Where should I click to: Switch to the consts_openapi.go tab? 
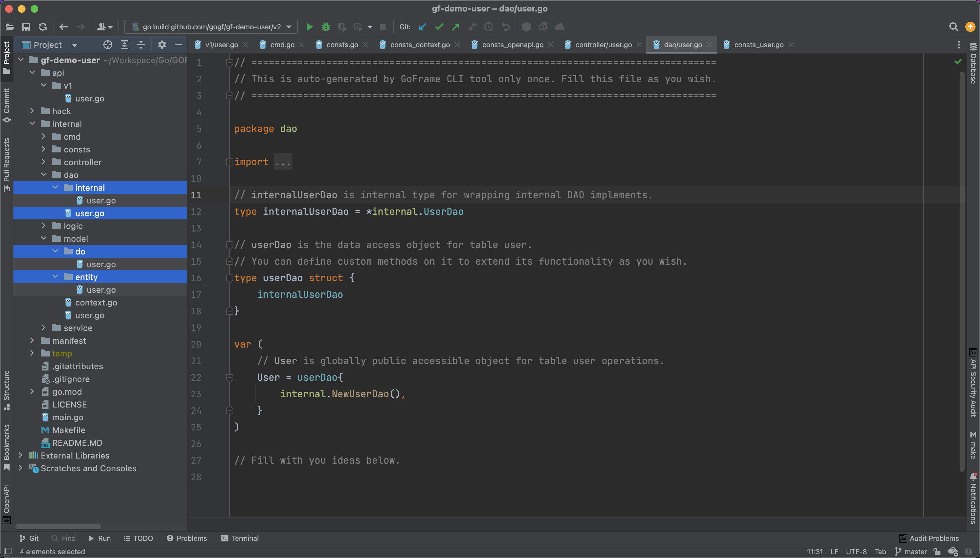click(512, 45)
